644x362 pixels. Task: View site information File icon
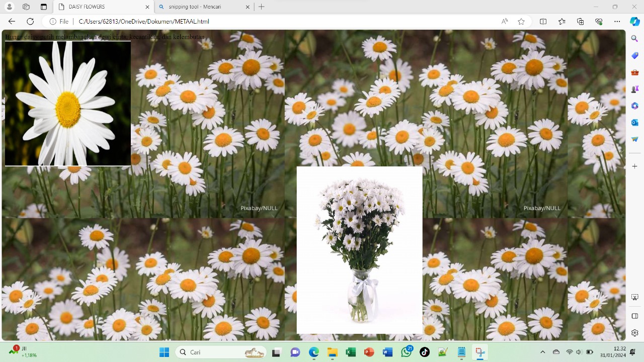[59, 22]
